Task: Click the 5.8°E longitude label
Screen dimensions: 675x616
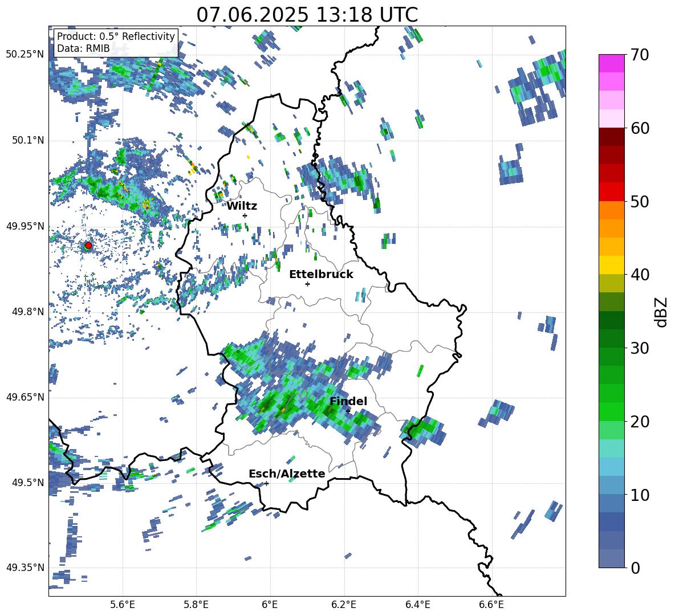Action: click(196, 605)
